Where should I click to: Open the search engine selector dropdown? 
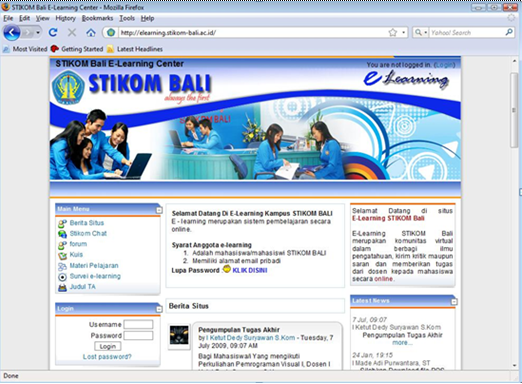click(421, 32)
